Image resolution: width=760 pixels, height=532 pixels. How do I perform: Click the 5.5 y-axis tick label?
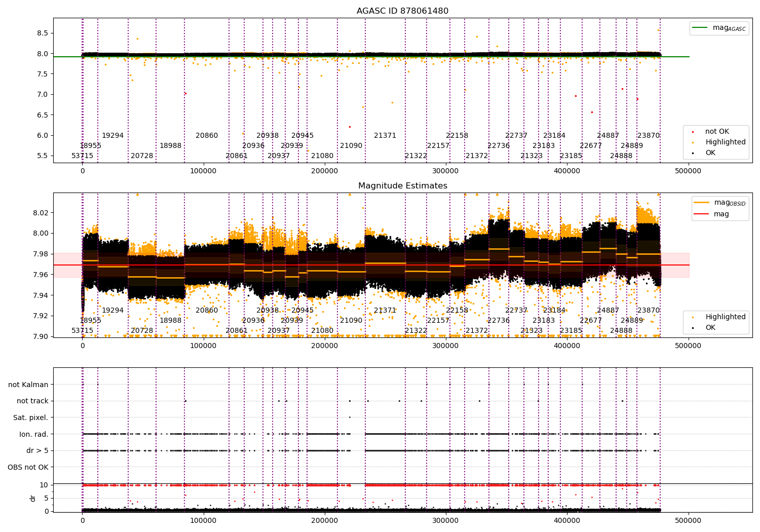coord(42,156)
